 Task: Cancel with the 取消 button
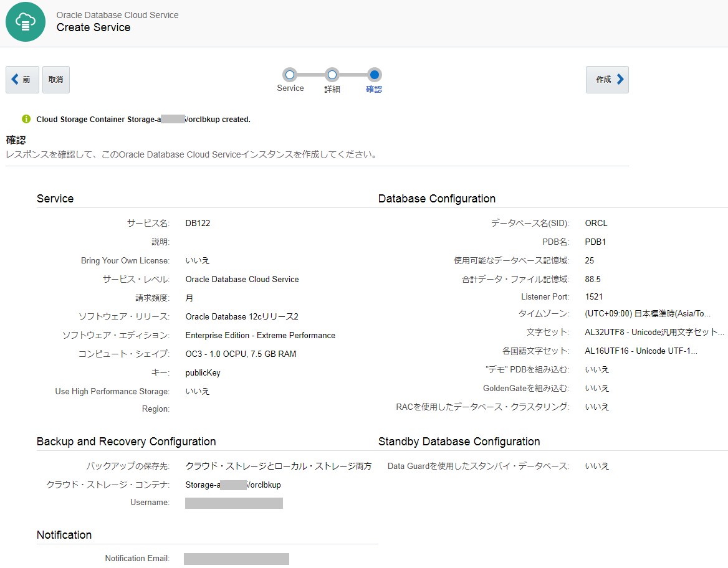pos(56,80)
